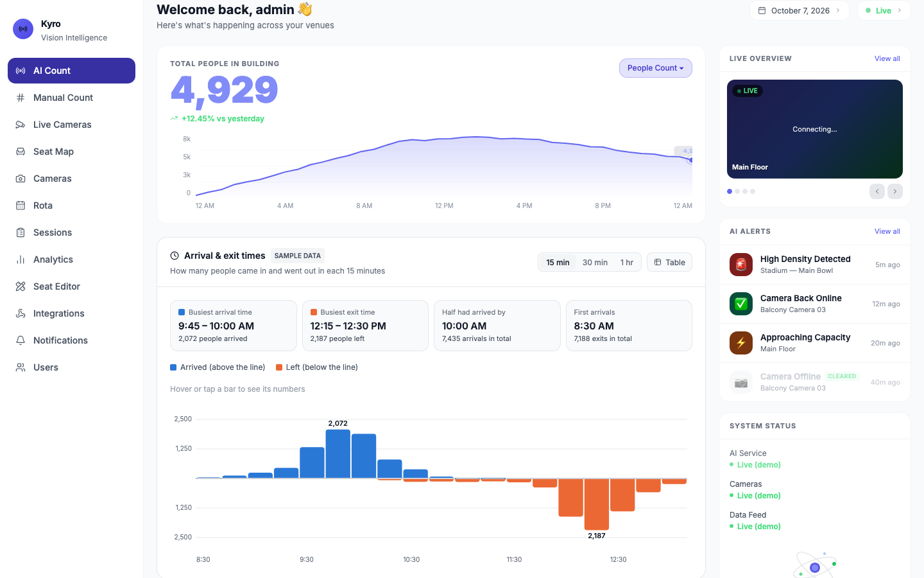Viewport: 924px width, 578px height.
Task: Click the Approaching Capacity lightning icon
Action: coord(741,343)
